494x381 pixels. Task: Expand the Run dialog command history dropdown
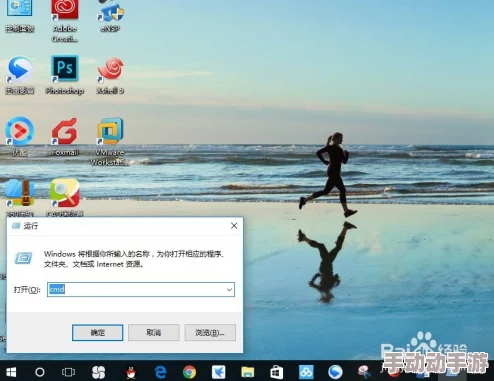(229, 289)
